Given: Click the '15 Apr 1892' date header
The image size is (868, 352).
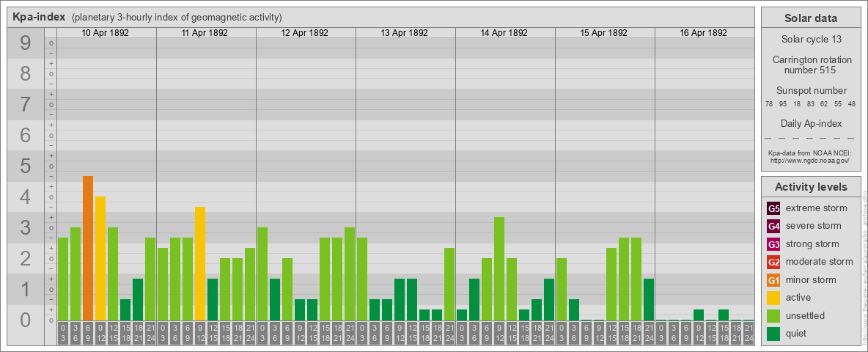Looking at the screenshot, I should click(x=603, y=33).
